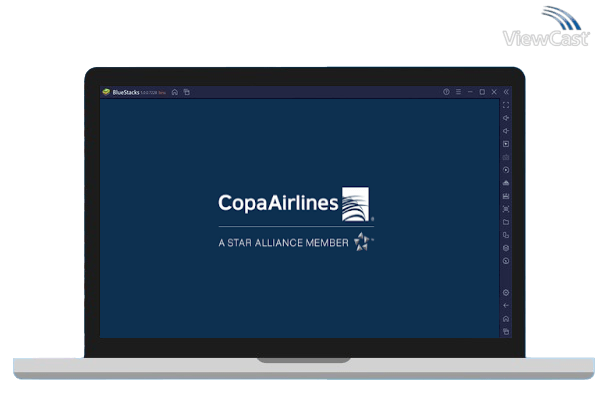Click the icon below the circular play button

(x=506, y=183)
